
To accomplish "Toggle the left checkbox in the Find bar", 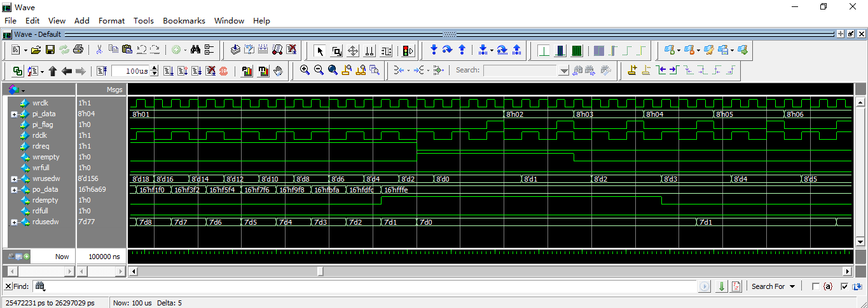I will click(816, 286).
